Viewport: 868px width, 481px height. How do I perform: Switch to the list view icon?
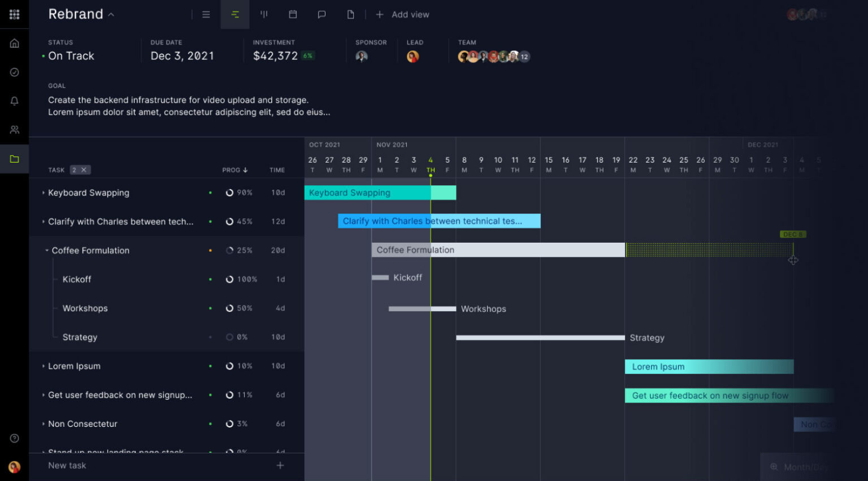coord(206,15)
